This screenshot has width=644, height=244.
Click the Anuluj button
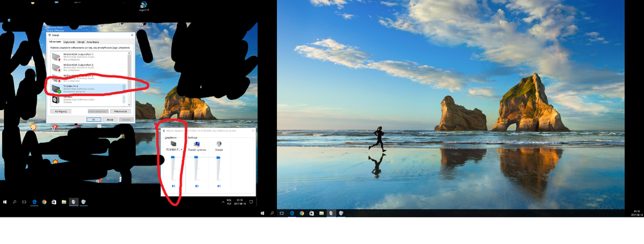pyautogui.click(x=110, y=120)
